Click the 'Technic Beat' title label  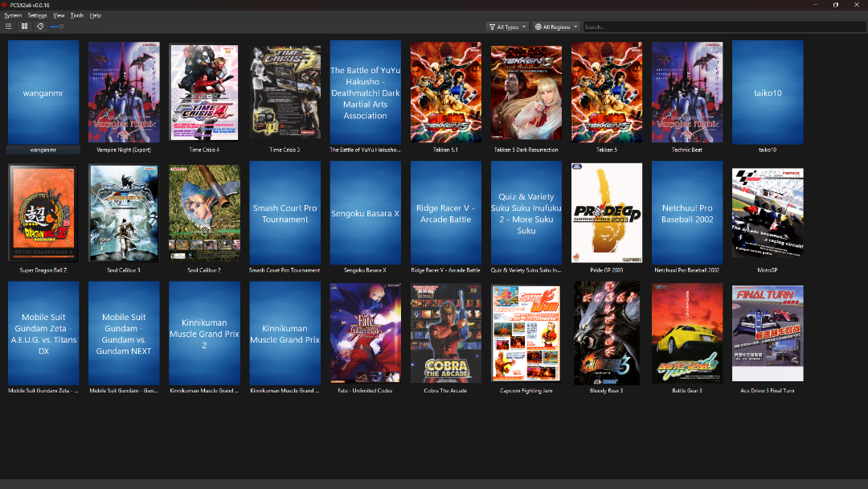(x=687, y=150)
